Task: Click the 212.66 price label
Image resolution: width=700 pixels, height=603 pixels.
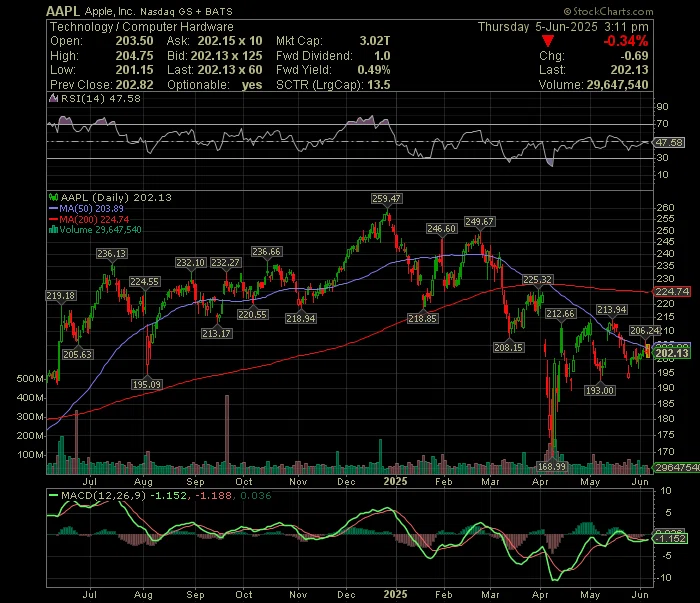Action: [x=560, y=314]
